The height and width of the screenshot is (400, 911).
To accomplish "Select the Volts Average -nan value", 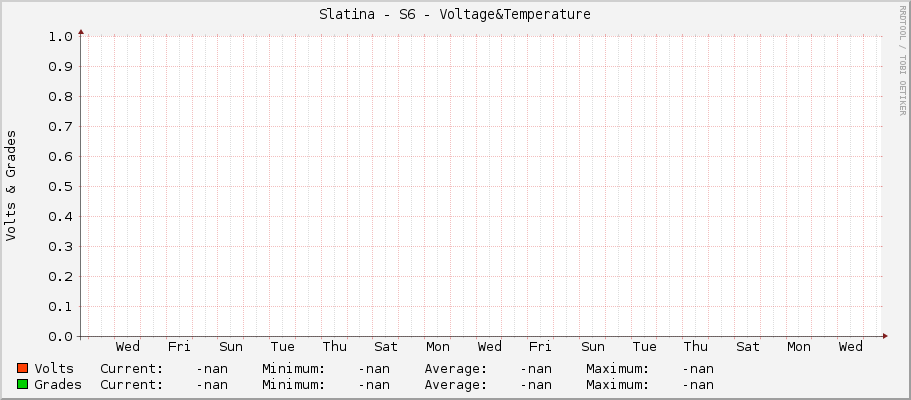I will (536, 369).
